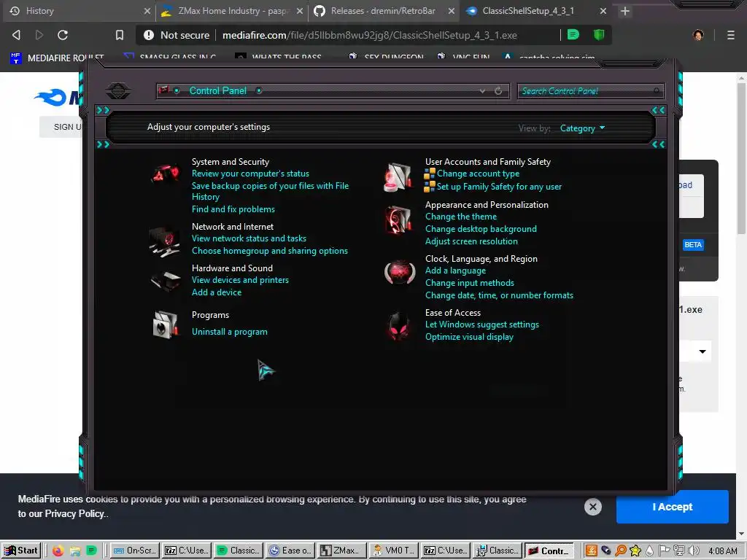Click the browser back arrow
The image size is (747, 560).
coord(16,35)
